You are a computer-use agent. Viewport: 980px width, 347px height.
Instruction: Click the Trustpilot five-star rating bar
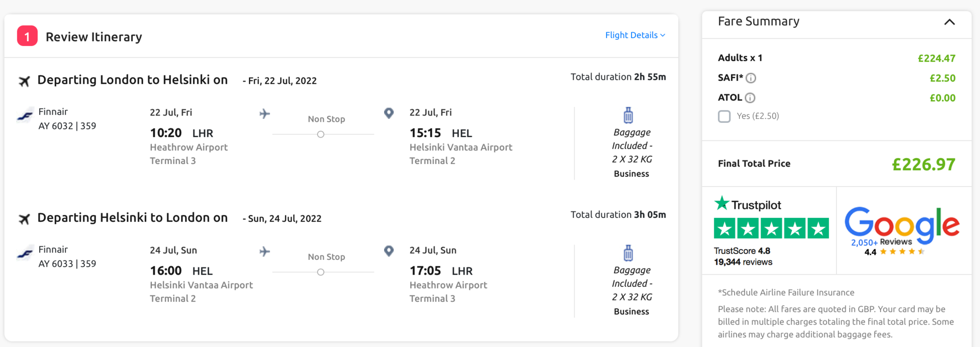[771, 229]
